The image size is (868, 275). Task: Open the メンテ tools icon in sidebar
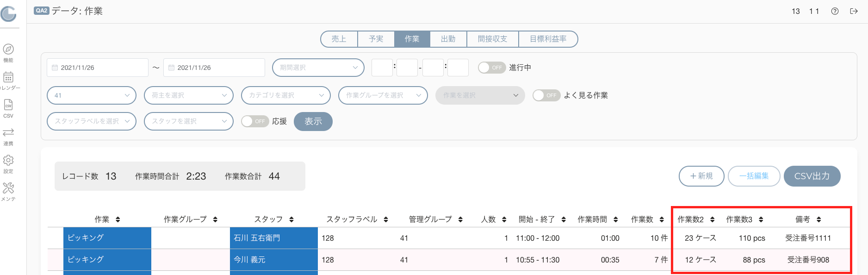point(8,188)
